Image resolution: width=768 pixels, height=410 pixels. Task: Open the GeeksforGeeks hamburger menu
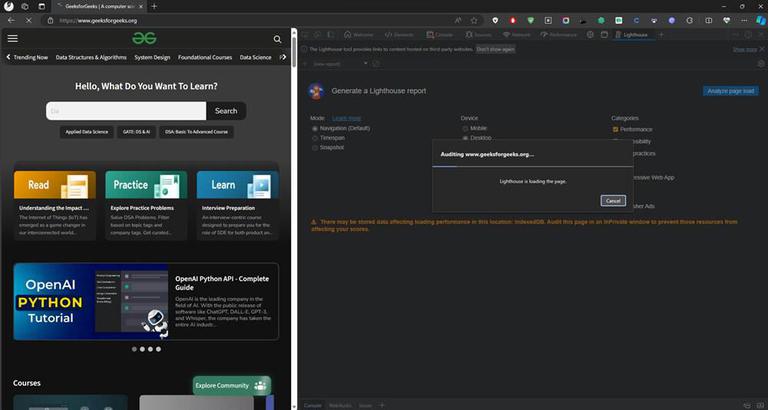point(13,39)
